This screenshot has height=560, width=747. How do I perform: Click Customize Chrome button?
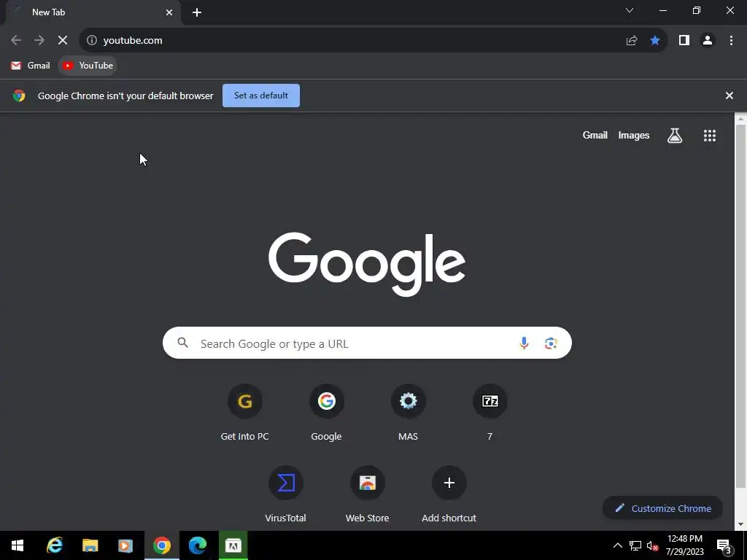662,508
